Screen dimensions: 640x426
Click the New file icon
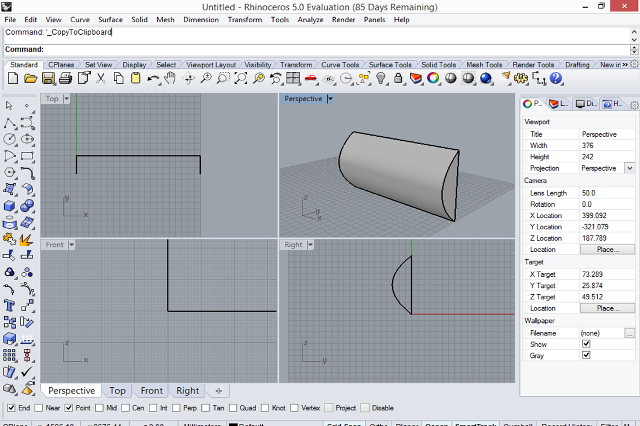pos(13,78)
